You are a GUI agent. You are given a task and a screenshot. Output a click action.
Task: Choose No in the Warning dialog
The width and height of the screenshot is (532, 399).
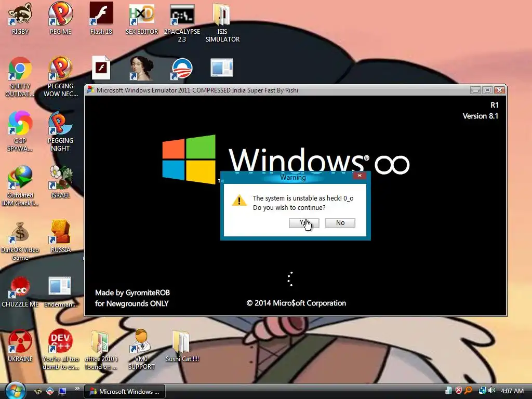click(340, 223)
